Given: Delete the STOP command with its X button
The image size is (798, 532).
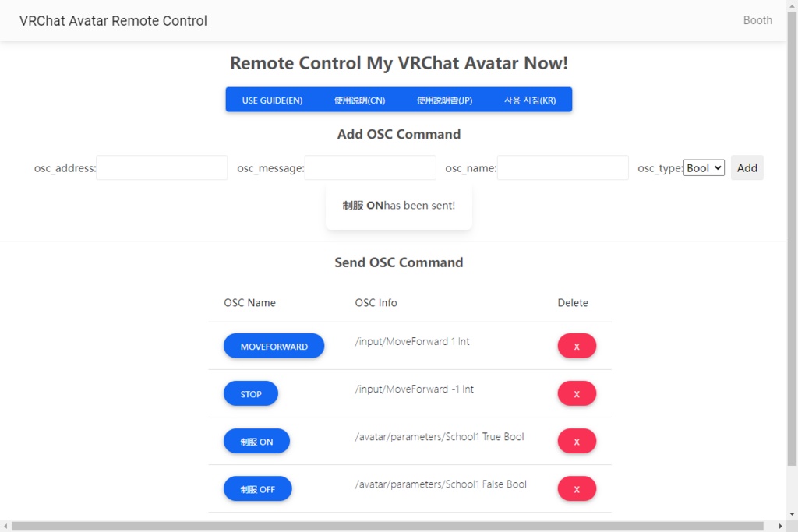Looking at the screenshot, I should pyautogui.click(x=577, y=393).
